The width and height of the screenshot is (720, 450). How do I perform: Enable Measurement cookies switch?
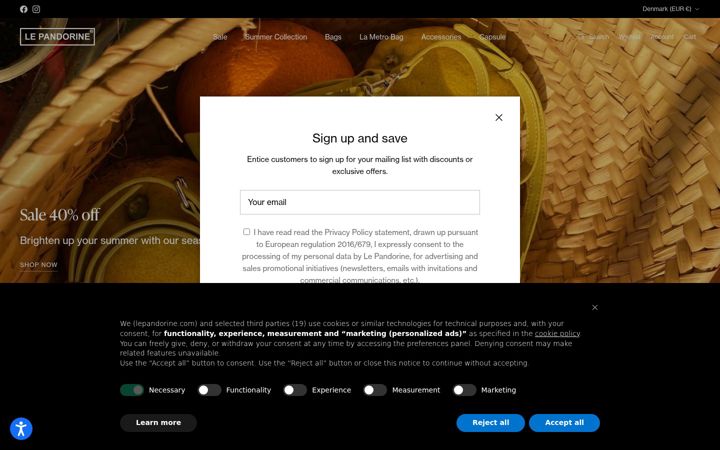[375, 390]
